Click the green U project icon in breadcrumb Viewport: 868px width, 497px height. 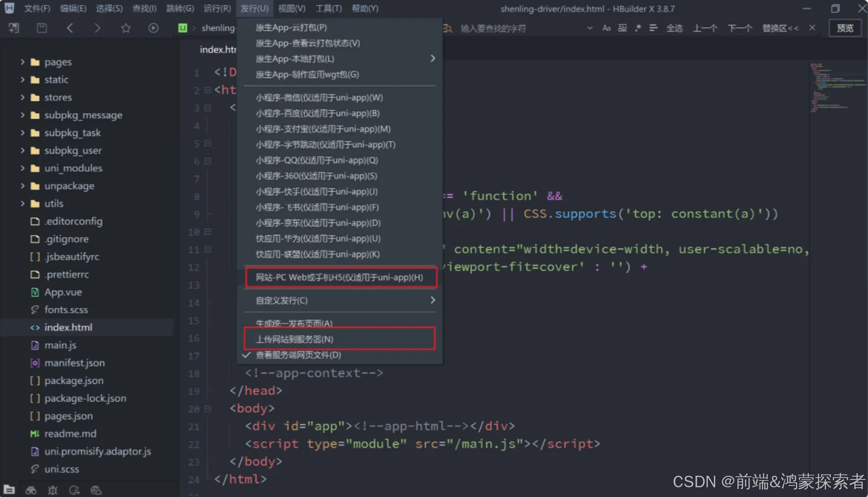click(183, 28)
